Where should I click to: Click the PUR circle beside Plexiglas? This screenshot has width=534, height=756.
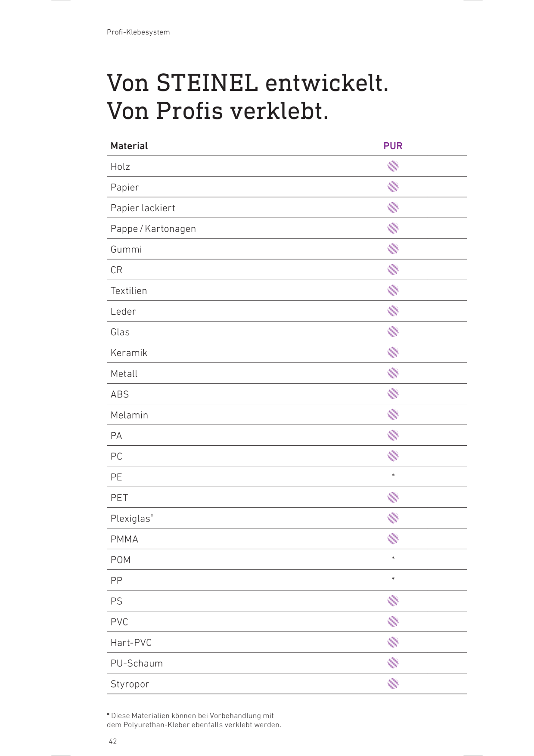[x=393, y=518]
